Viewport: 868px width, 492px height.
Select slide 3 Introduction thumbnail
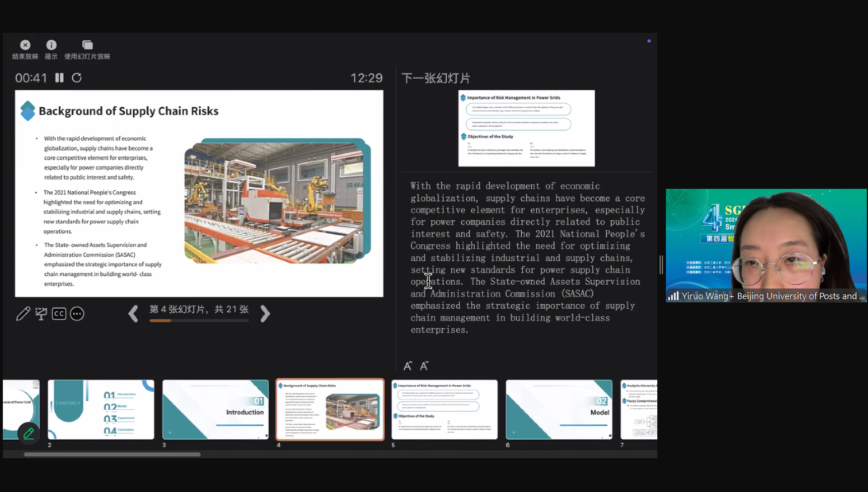(215, 409)
